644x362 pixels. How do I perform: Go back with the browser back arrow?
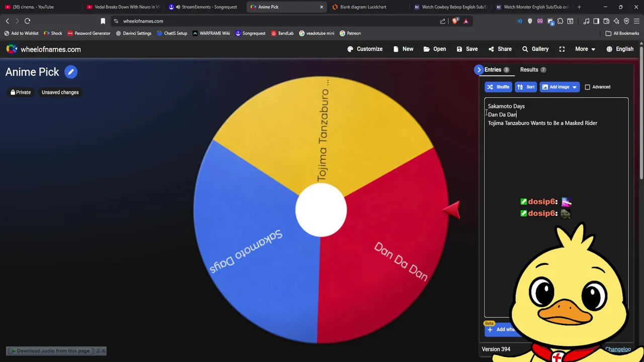[x=8, y=21]
